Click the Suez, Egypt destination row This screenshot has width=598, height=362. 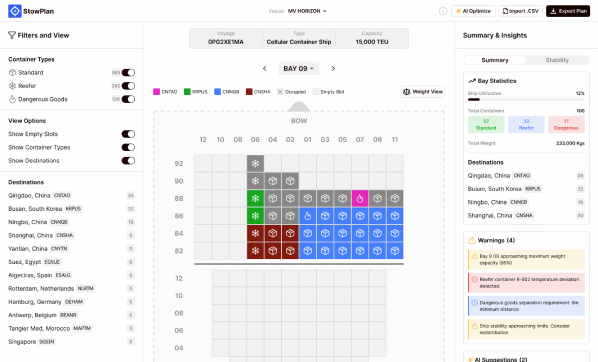(x=71, y=262)
